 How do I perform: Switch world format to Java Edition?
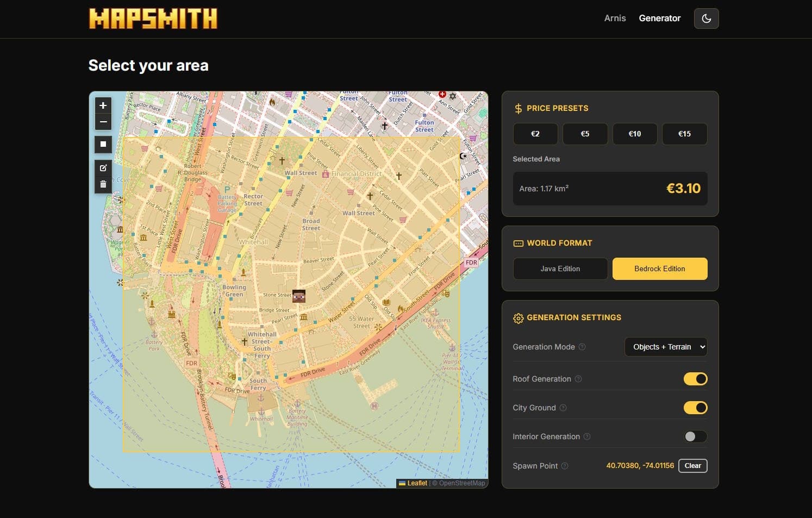(x=560, y=269)
